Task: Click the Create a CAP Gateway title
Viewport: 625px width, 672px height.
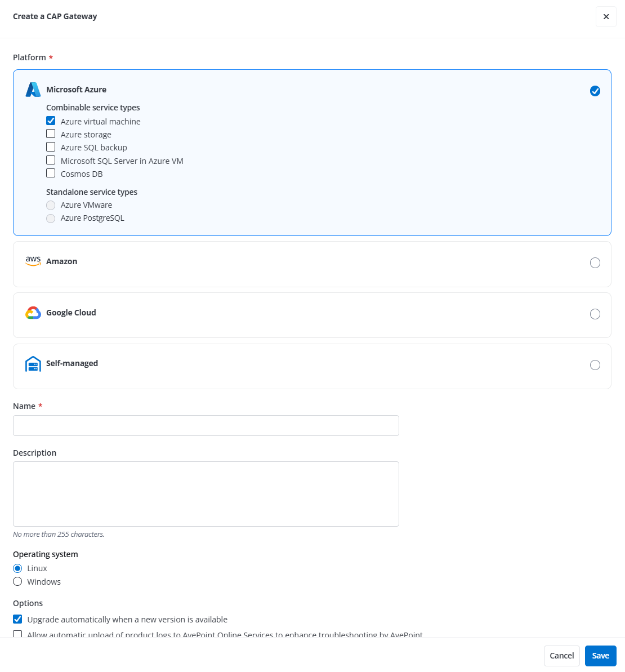Action: tap(55, 16)
